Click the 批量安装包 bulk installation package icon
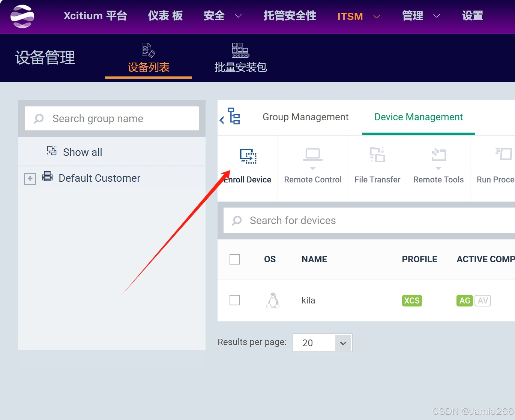Screen dimensions: 515x420 point(240,50)
